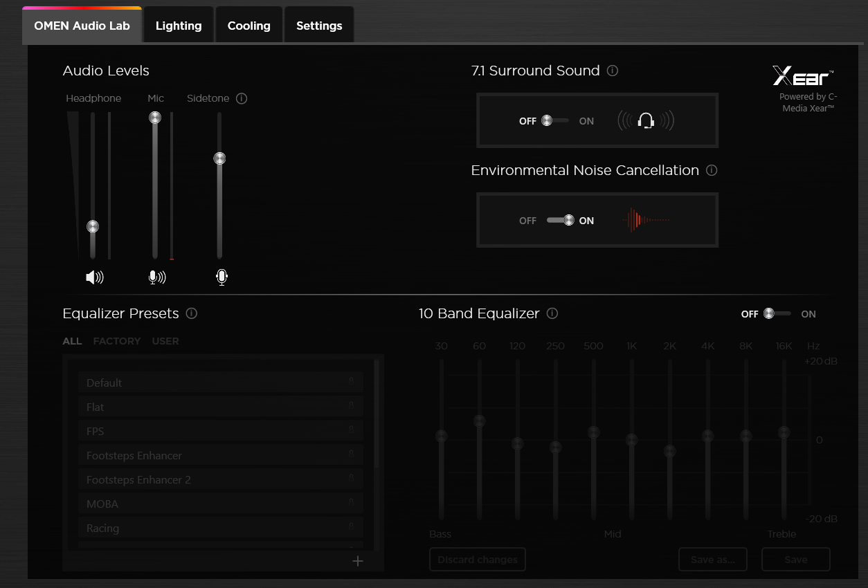The height and width of the screenshot is (588, 868).
Task: Disable Environmental Noise Cancellation switch
Action: point(559,221)
